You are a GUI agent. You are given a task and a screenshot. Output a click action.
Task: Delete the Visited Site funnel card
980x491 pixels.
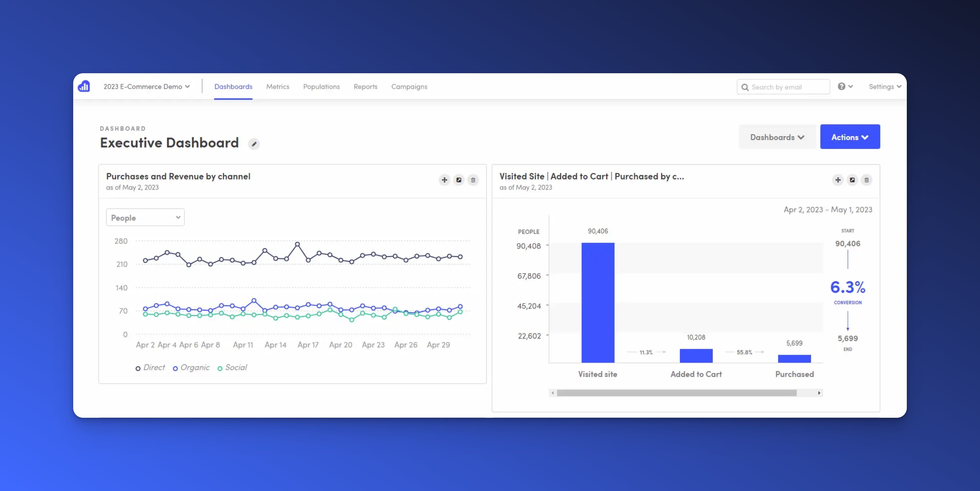(866, 180)
